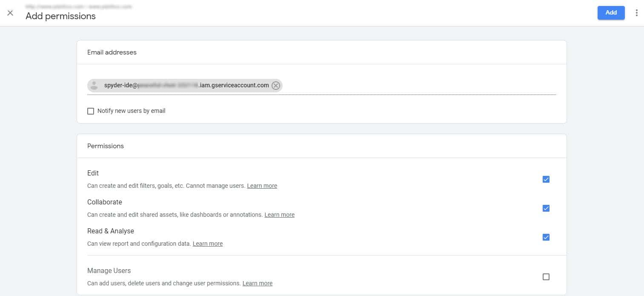Open Learn more for Collaborate permission
This screenshot has width=644, height=296.
(279, 215)
